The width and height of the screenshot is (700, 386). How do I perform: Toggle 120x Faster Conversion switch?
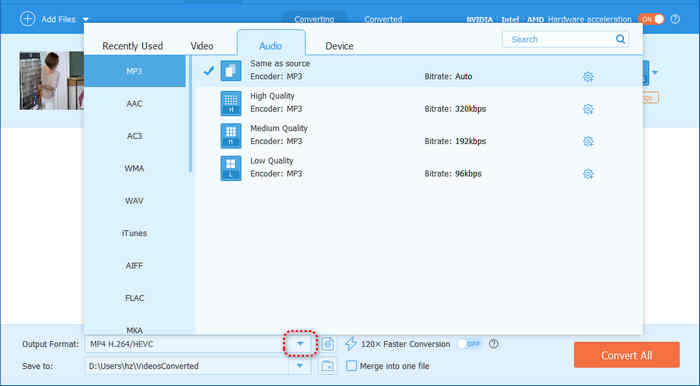pos(469,344)
